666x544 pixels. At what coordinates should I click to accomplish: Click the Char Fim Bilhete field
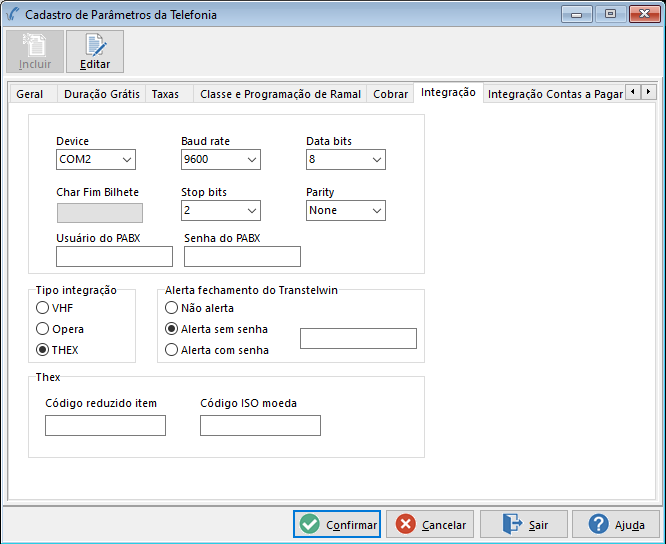(100, 213)
